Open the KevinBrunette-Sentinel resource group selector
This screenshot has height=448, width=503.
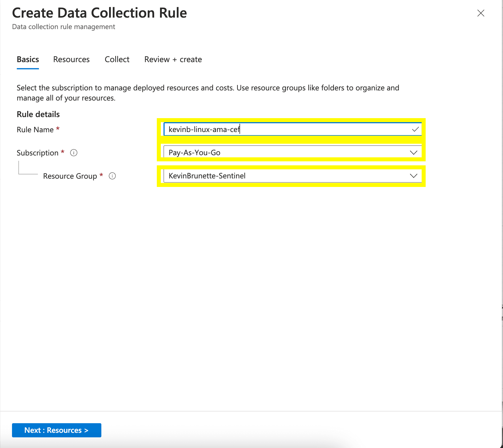288,176
